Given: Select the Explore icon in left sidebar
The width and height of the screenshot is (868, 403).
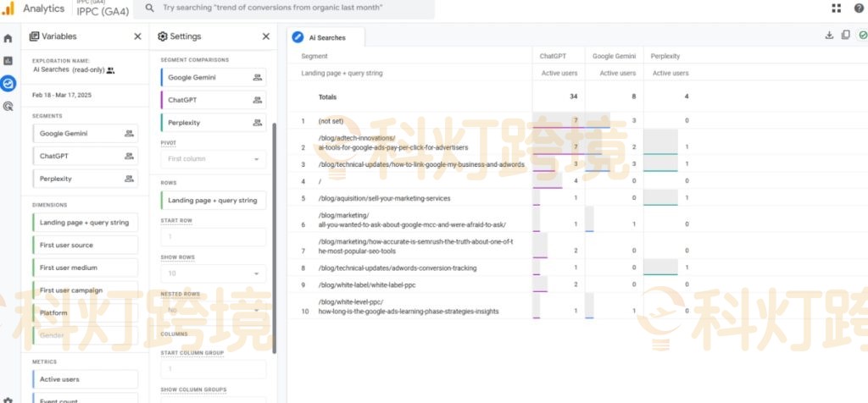Looking at the screenshot, I should coord(8,83).
